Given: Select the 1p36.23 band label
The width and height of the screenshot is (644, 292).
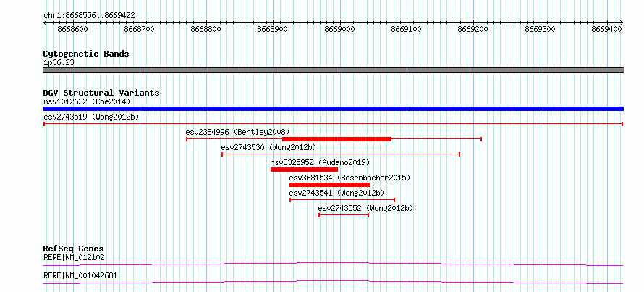Looking at the screenshot, I should pyautogui.click(x=59, y=63).
